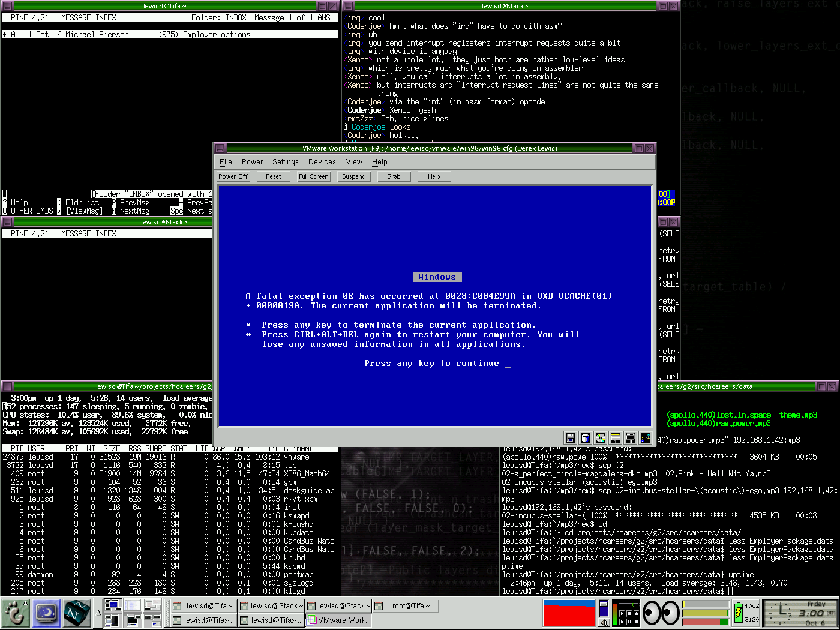The image size is (840, 630).
Task: Click eject in the CD player applet
Action: [636, 614]
